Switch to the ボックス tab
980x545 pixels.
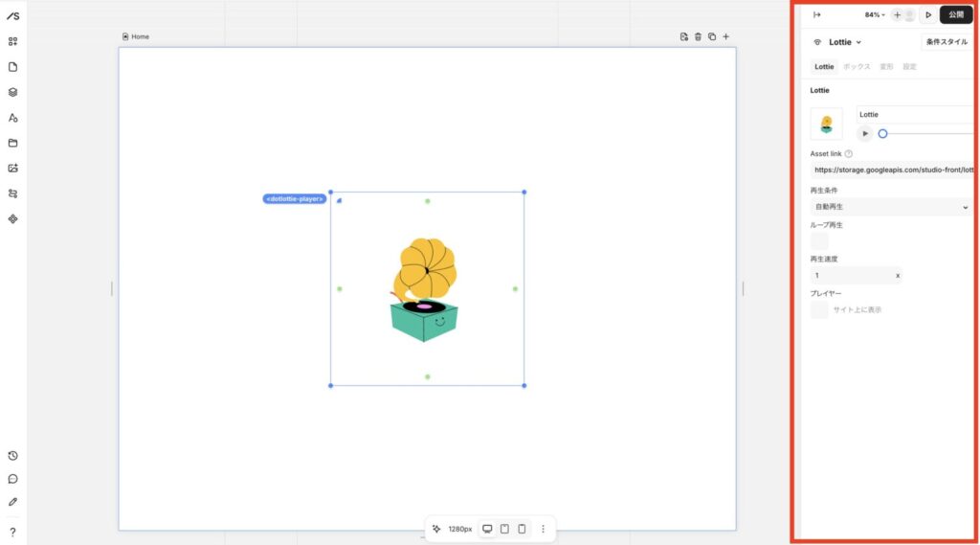click(857, 67)
